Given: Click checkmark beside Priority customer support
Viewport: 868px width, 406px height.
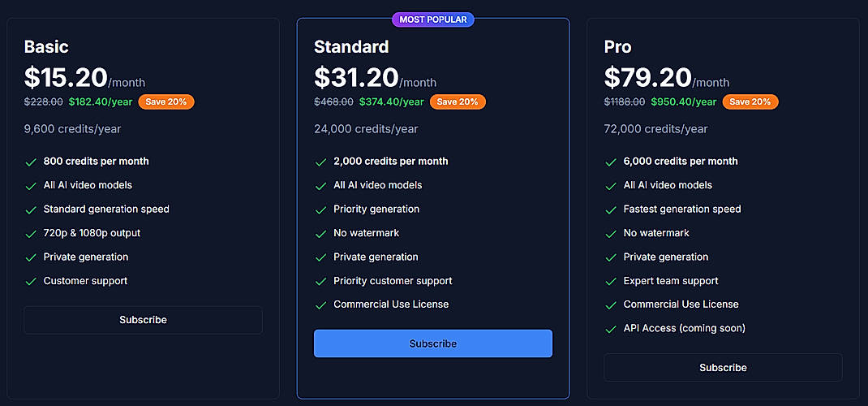Looking at the screenshot, I should (x=320, y=282).
